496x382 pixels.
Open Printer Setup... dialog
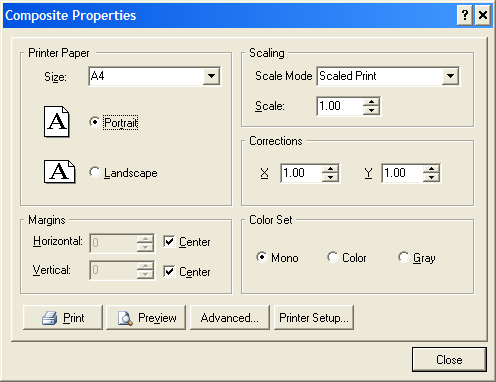tap(314, 318)
